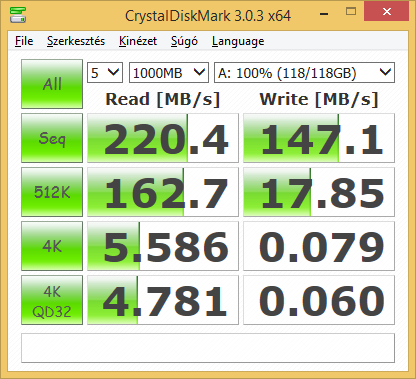416x379 pixels.
Task: Click the Seq read result 220.4
Action: pyautogui.click(x=163, y=138)
